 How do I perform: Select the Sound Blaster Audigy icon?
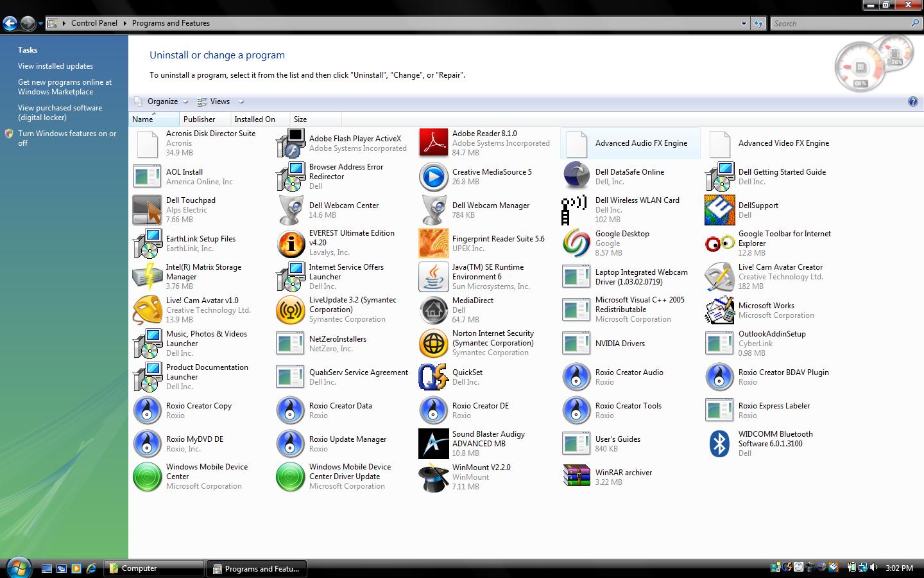433,444
